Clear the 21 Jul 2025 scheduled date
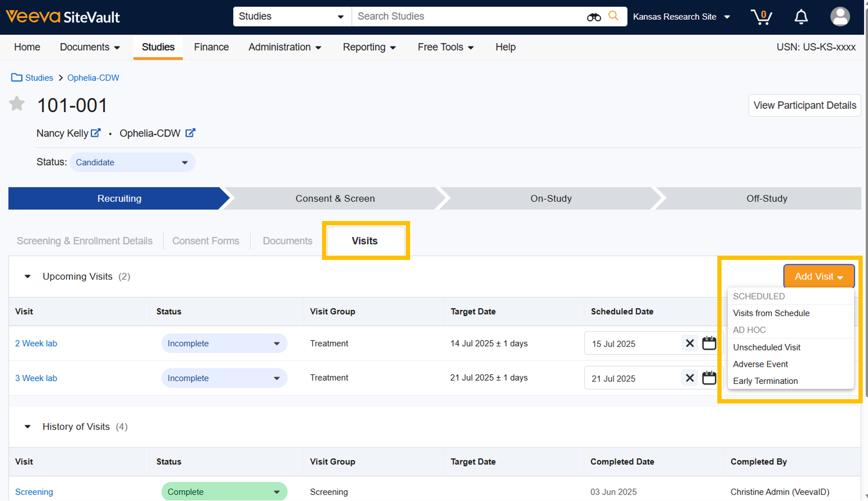Image resolution: width=868 pixels, height=501 pixels. point(689,378)
